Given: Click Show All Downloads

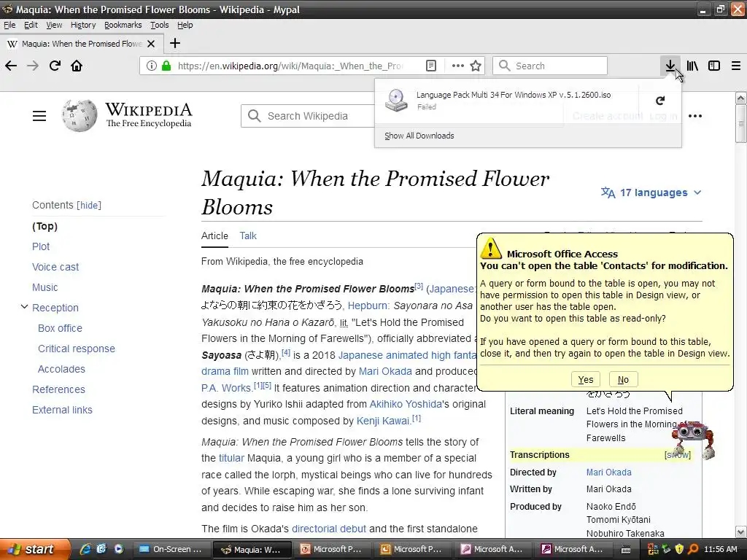Looking at the screenshot, I should click(419, 136).
